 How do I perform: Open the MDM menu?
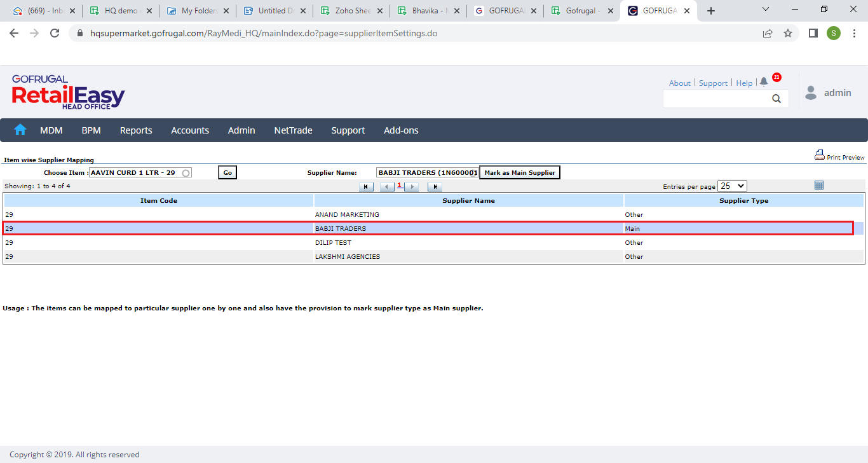[51, 130]
